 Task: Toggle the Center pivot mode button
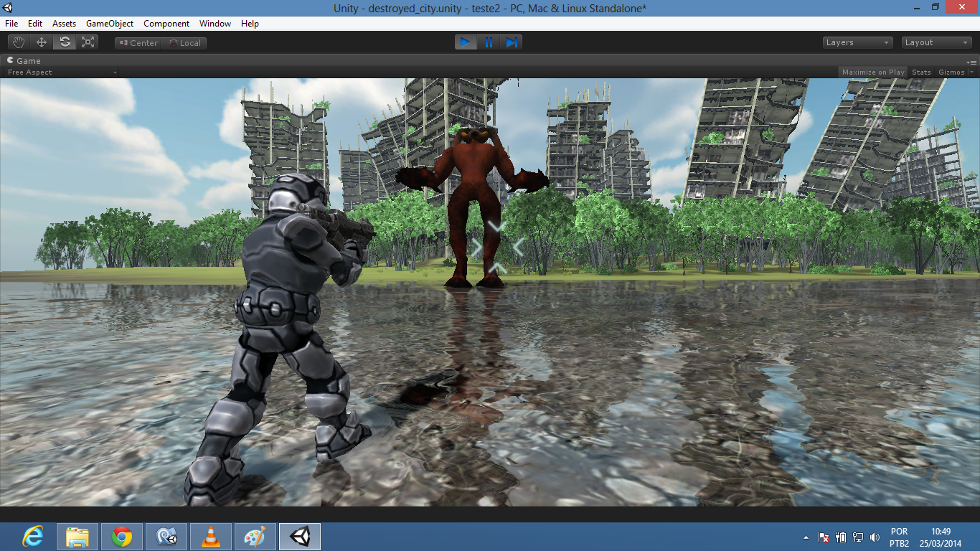coord(138,43)
